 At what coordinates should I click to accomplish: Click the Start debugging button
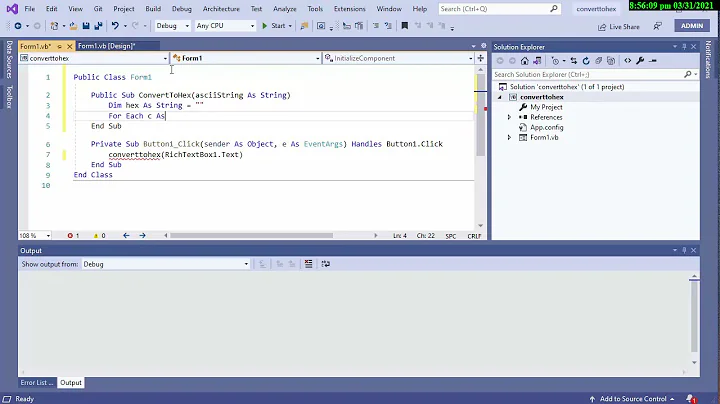tap(277, 26)
